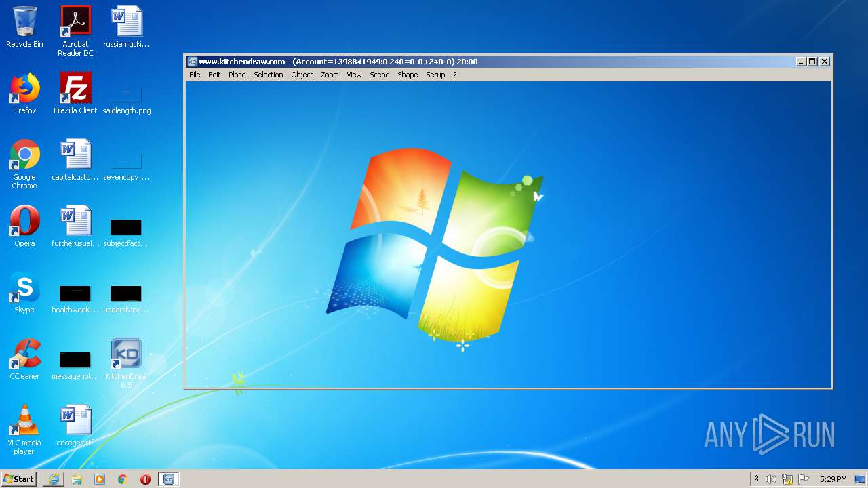The image size is (868, 488).
Task: Open the Shape menu
Action: [408, 75]
